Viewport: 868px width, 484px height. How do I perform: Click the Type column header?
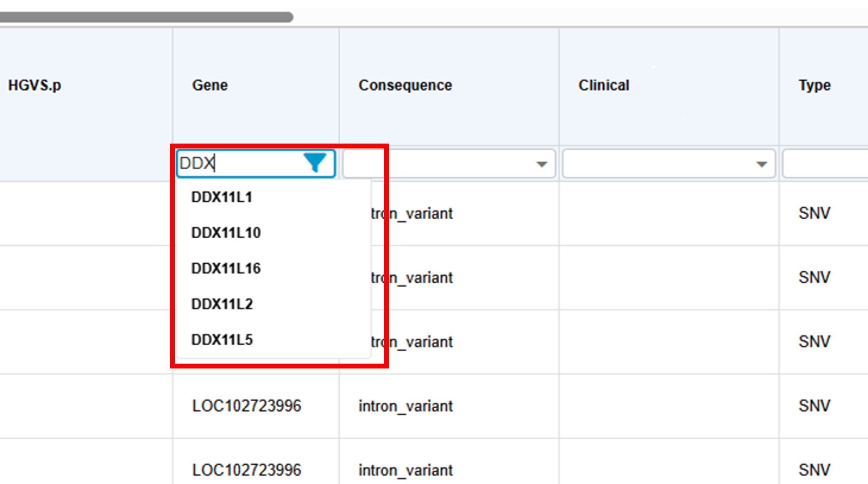click(814, 85)
